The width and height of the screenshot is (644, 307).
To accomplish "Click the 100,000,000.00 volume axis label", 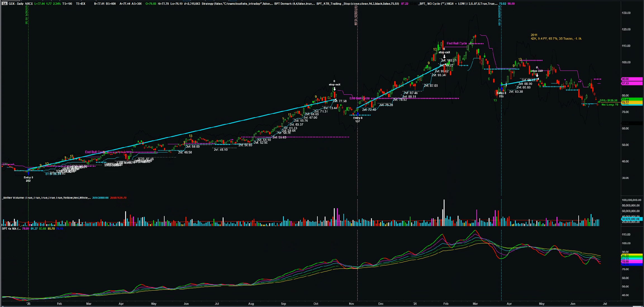I will point(631,200).
